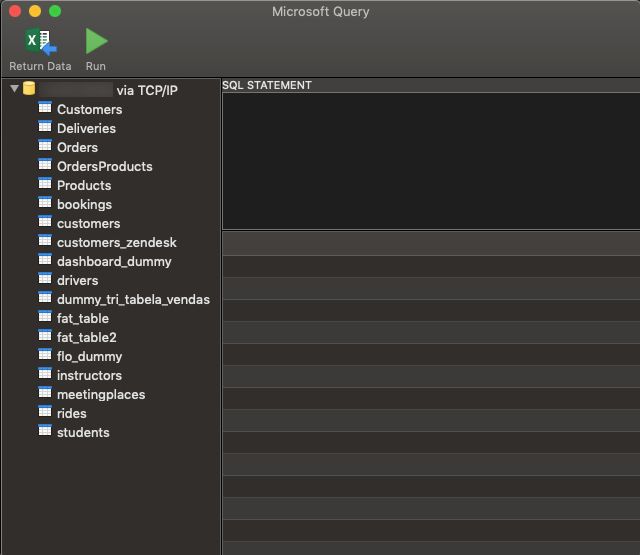Image resolution: width=640 pixels, height=555 pixels.
Task: Select the bookings table name
Action: [84, 204]
